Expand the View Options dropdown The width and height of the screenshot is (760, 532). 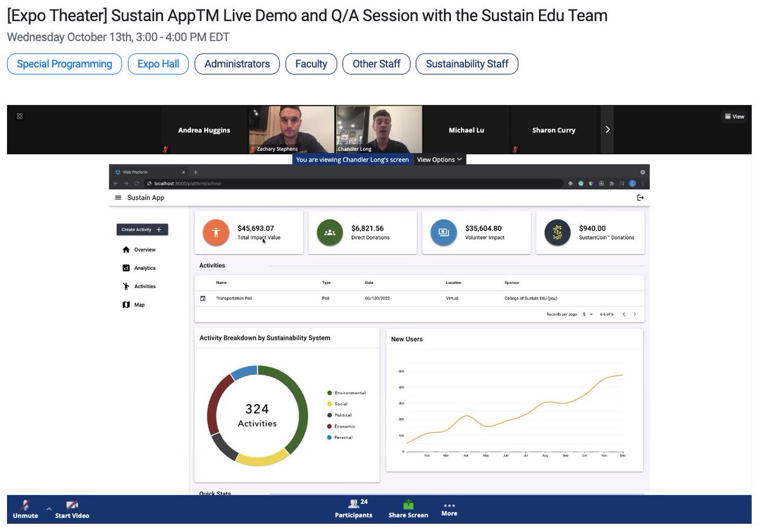click(x=440, y=160)
